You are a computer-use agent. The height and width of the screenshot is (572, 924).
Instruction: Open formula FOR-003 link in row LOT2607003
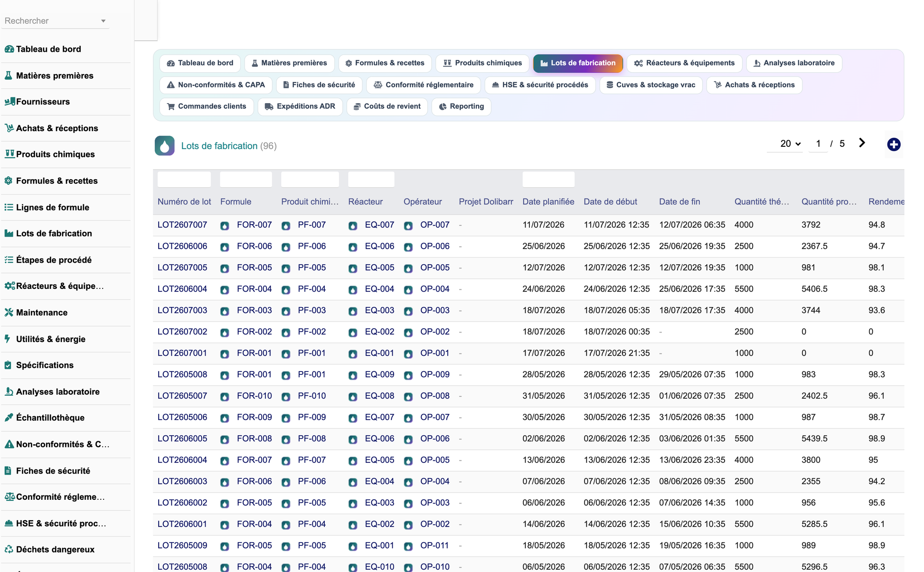[255, 310]
